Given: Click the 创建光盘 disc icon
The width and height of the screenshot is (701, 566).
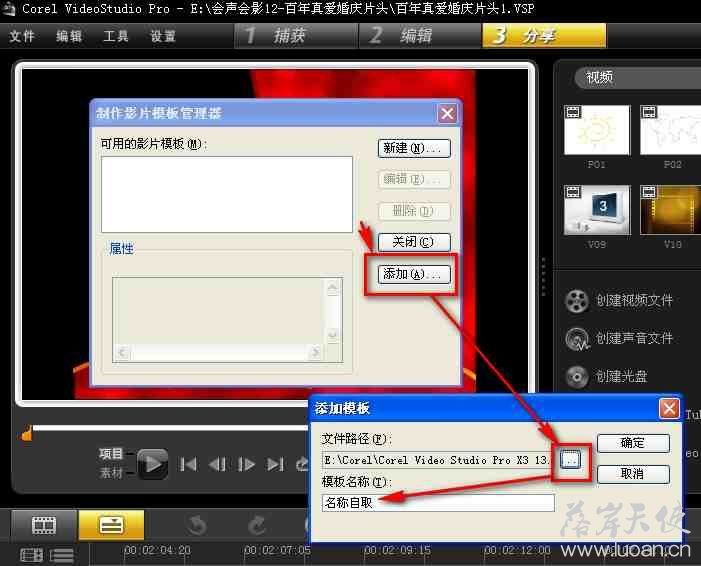Looking at the screenshot, I should [577, 377].
